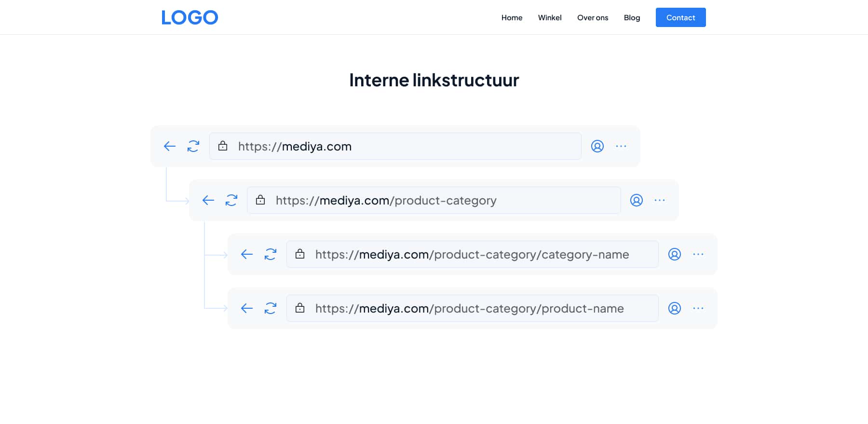
Task: Open three-dot menu in the category-name bar
Action: (698, 254)
